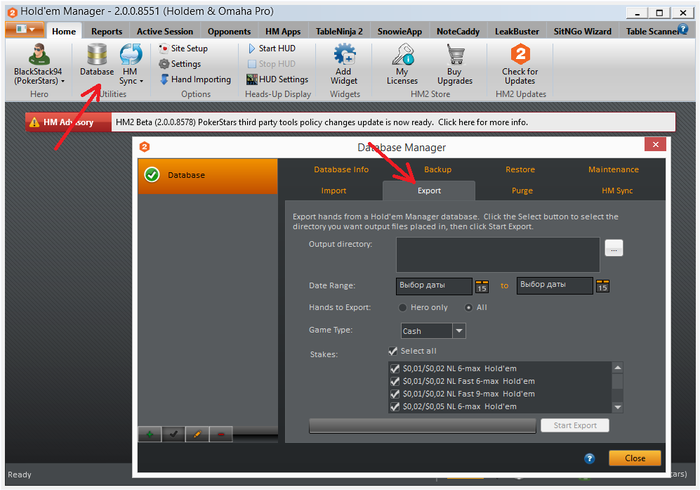The image size is (700, 490).
Task: Click the blue help icon in Database Manager
Action: point(589,458)
